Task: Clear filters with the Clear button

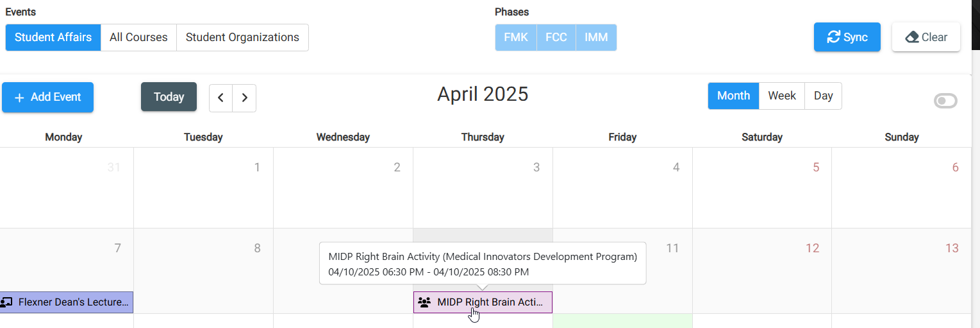Action: (926, 37)
